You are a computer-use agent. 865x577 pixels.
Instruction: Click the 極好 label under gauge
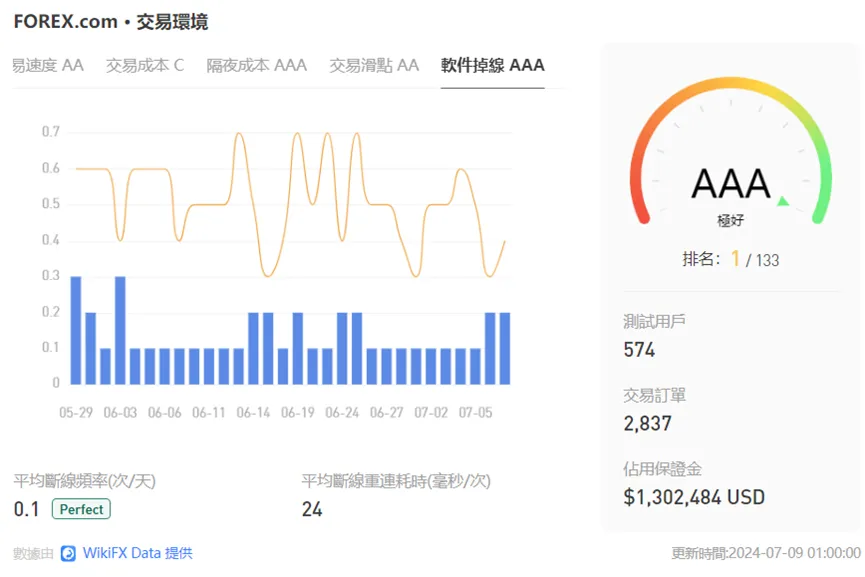[x=730, y=221]
